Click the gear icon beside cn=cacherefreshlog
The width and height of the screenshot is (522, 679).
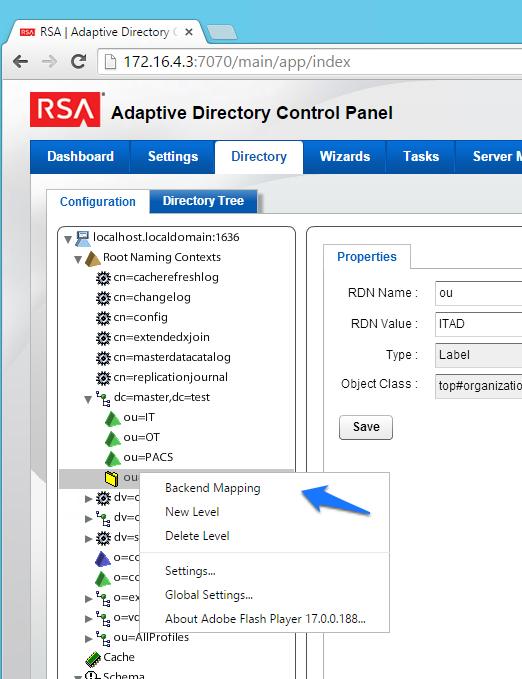coord(103,278)
